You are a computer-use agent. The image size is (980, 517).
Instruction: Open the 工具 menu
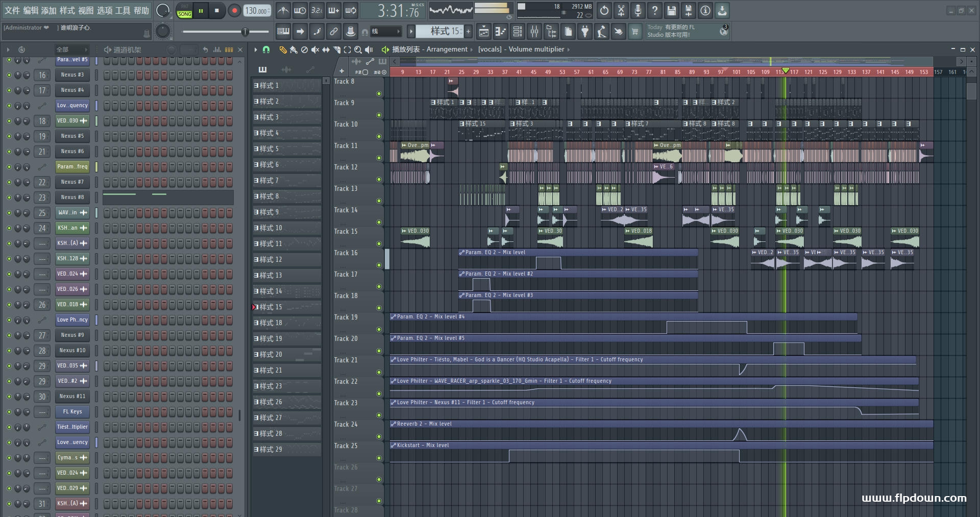(123, 10)
